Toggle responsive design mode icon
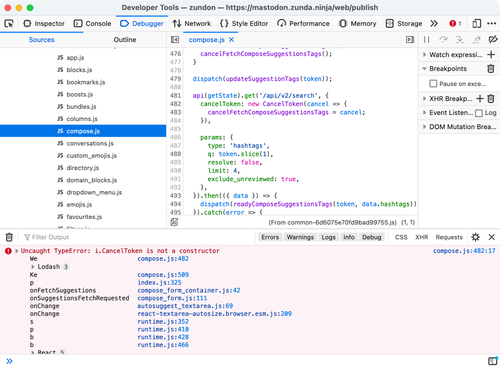Viewport: 500px width, 379px height. point(477,24)
